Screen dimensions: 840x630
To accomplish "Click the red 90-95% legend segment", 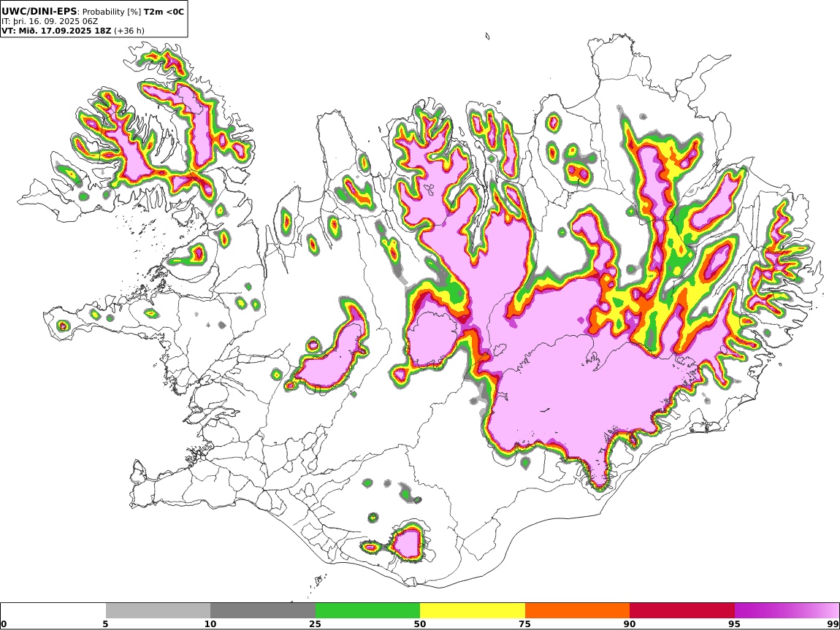I will coord(682,611).
